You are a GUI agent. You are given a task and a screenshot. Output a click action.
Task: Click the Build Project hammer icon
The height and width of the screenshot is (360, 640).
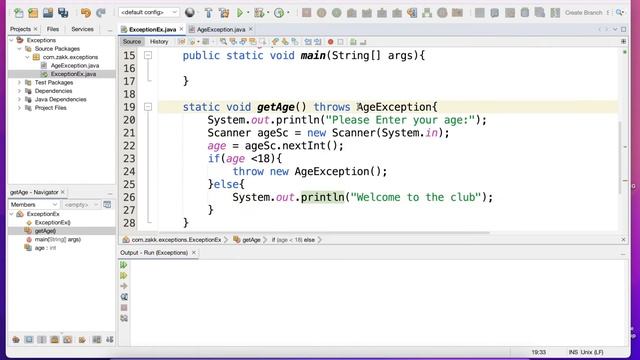point(209,13)
